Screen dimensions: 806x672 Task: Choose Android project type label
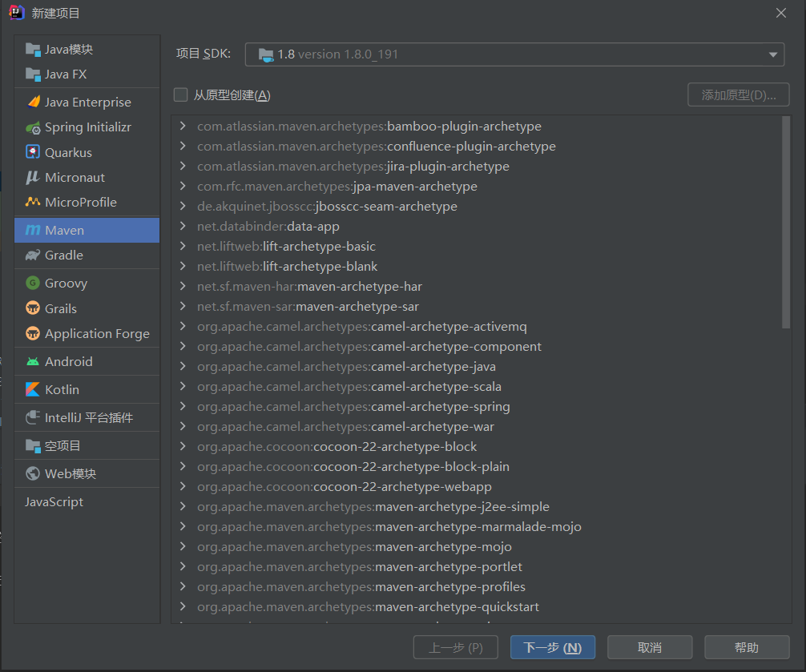tap(69, 362)
